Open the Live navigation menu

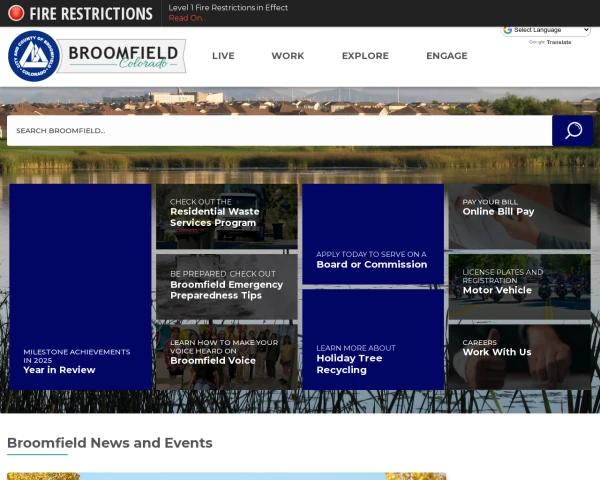coord(223,56)
